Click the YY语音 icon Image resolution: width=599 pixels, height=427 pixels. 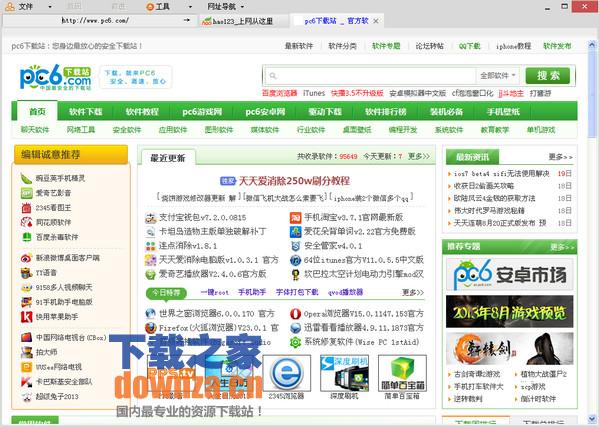[26, 273]
